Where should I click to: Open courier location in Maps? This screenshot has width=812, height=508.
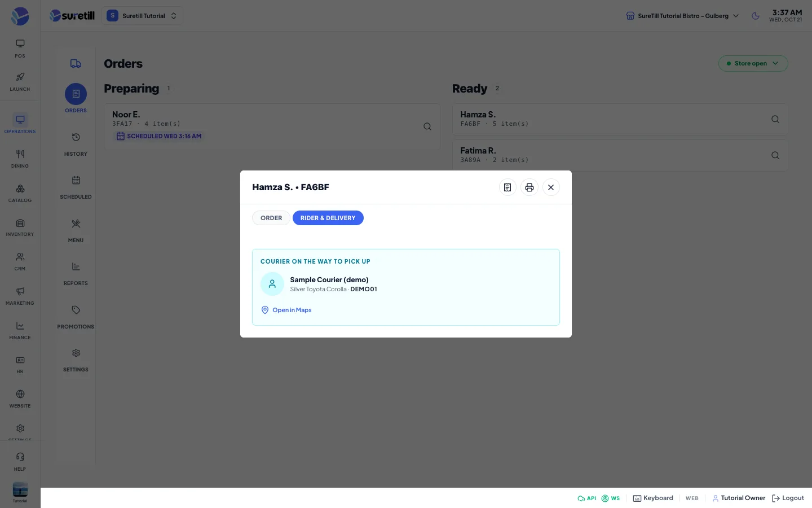[x=286, y=310]
